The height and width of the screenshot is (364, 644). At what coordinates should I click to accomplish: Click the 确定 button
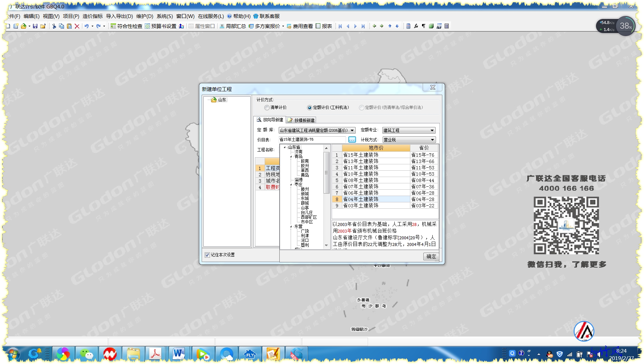tap(431, 256)
